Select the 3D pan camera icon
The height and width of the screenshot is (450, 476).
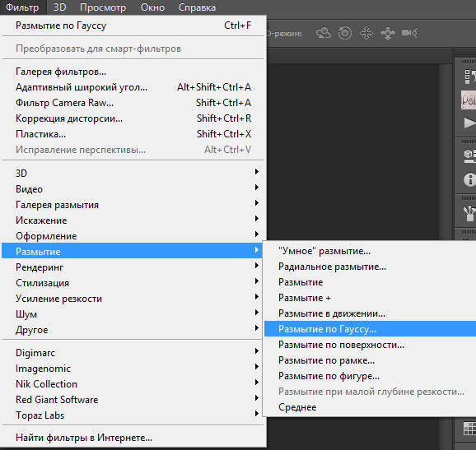click(366, 33)
